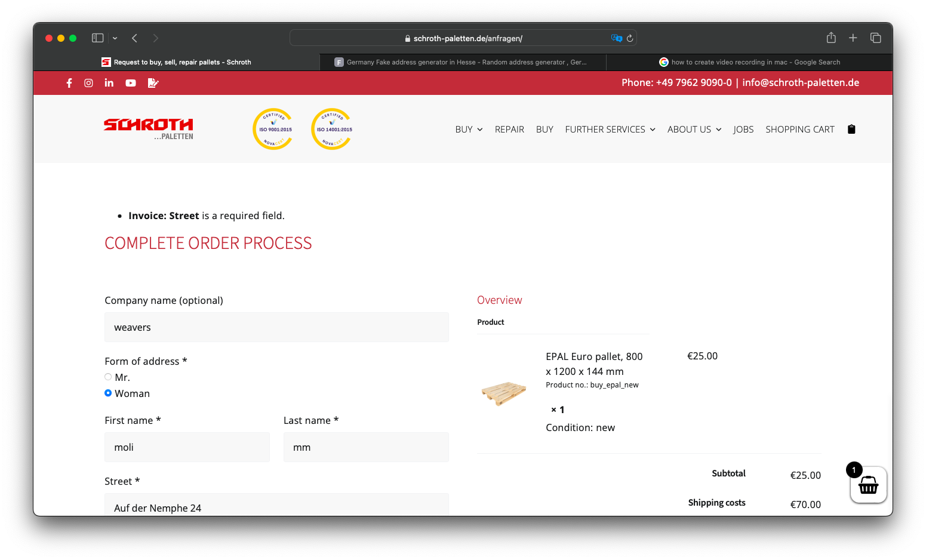Open the clipboard icon next to Shopping Cart
Image resolution: width=926 pixels, height=560 pixels.
851,129
